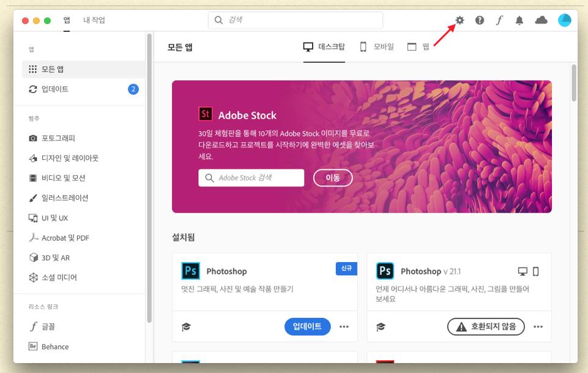Open tutorials icon on the first Photoshop card
Viewport: 588px width, 373px height.
pyautogui.click(x=187, y=327)
